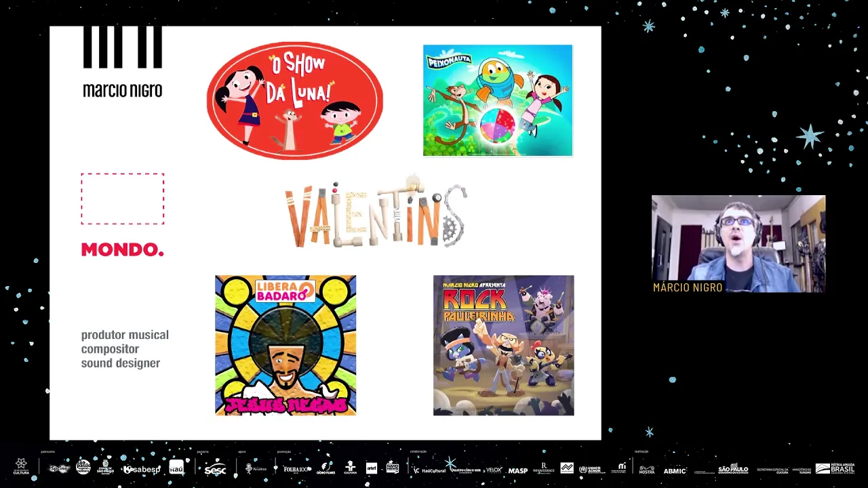
Task: Click the Sabesp sponsor logo
Action: tap(142, 469)
